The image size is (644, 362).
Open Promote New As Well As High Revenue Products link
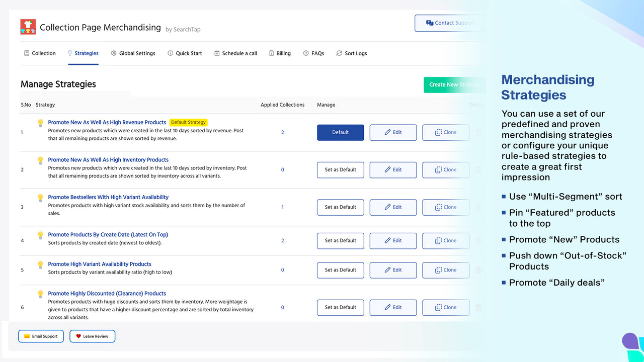107,122
